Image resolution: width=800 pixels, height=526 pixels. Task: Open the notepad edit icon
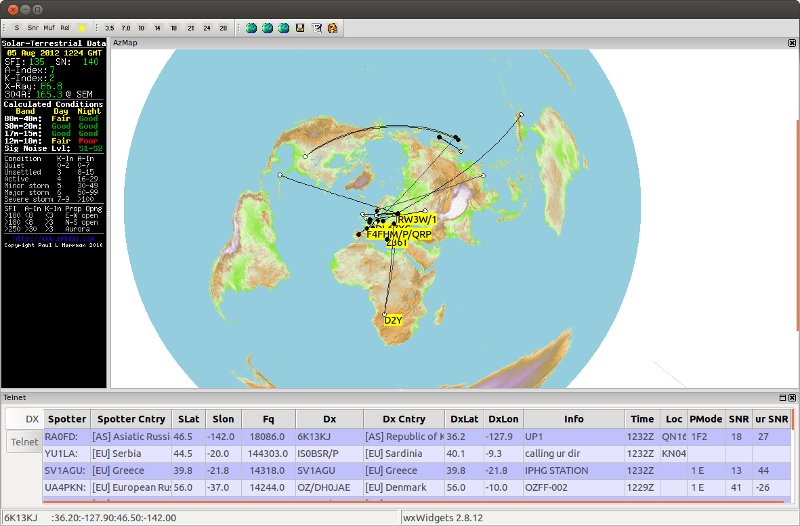click(x=317, y=28)
